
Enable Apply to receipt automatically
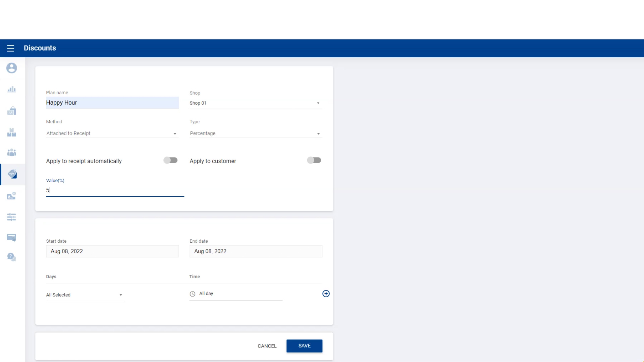coord(170,161)
